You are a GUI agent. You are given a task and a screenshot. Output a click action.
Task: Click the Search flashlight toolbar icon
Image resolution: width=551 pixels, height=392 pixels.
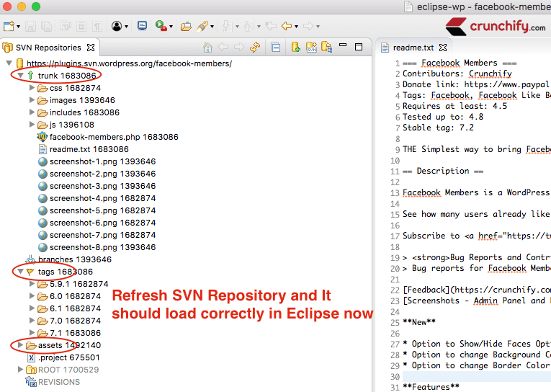202,27
